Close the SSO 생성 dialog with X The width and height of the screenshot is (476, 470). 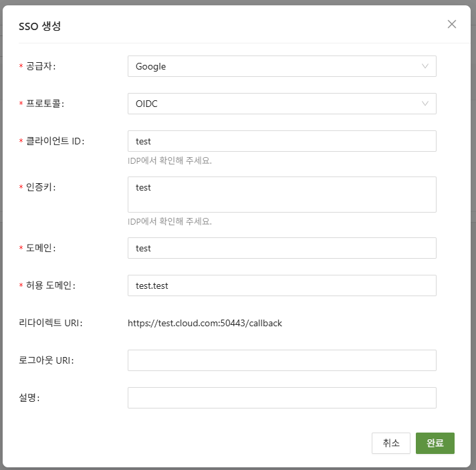452,25
